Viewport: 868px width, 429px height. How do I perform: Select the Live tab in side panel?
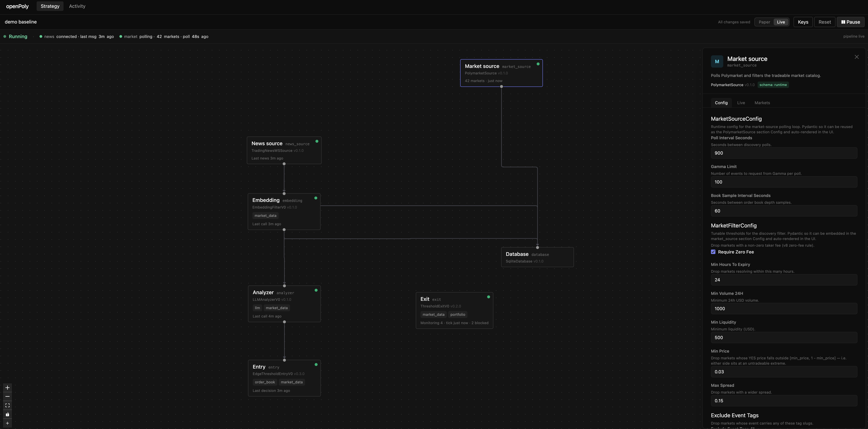[741, 103]
